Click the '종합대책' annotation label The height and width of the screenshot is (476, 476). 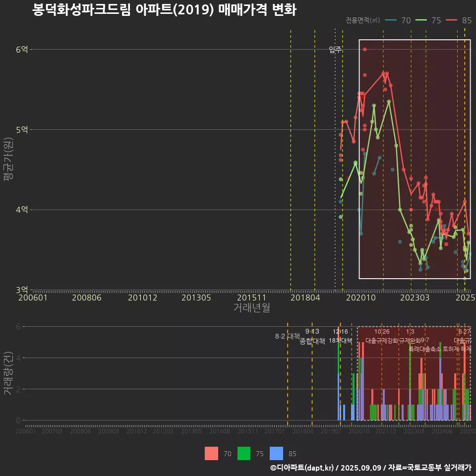tap(312, 341)
